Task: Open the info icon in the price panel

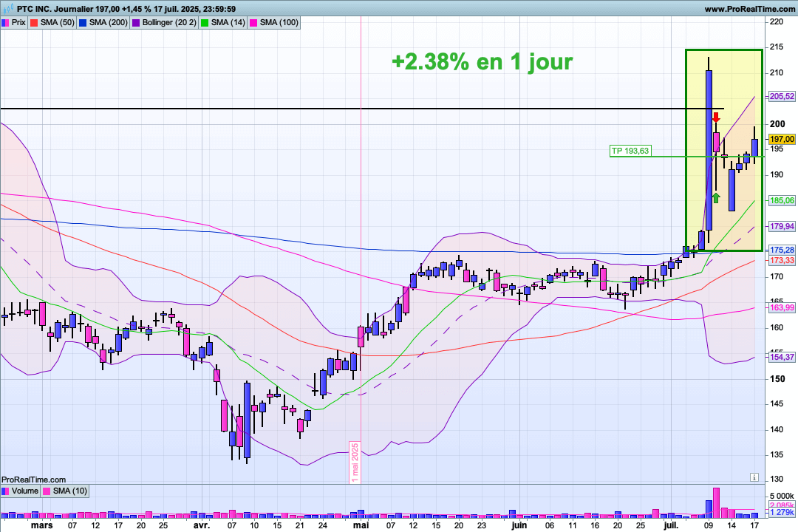Action: coord(754,477)
